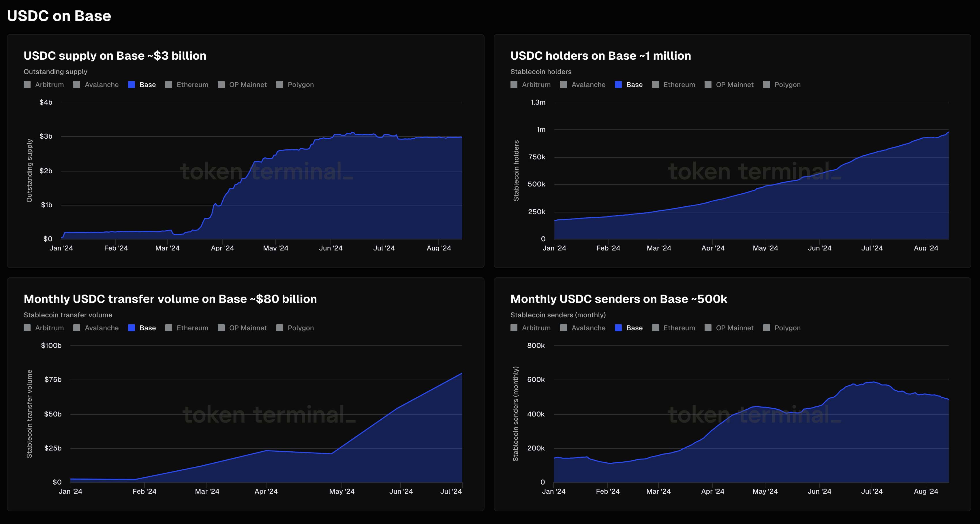Click the 1.3m axis label in holders chart
The height and width of the screenshot is (524, 980).
point(538,102)
